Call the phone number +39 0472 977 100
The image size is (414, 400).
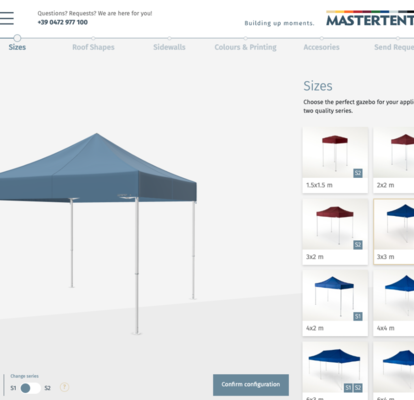pos(63,22)
